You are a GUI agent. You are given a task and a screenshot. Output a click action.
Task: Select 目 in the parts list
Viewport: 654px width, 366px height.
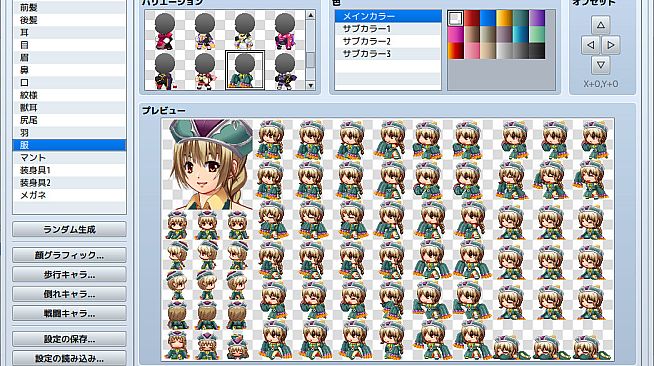tap(69, 45)
